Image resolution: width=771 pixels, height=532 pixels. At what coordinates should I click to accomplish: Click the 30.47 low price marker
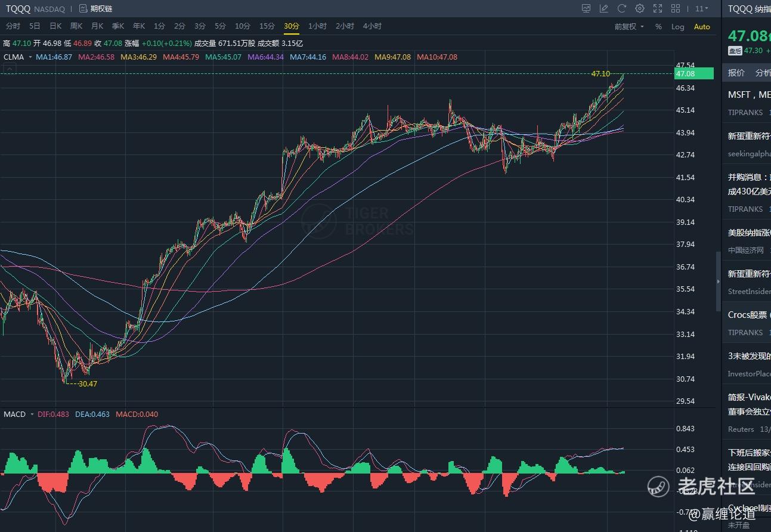[87, 383]
